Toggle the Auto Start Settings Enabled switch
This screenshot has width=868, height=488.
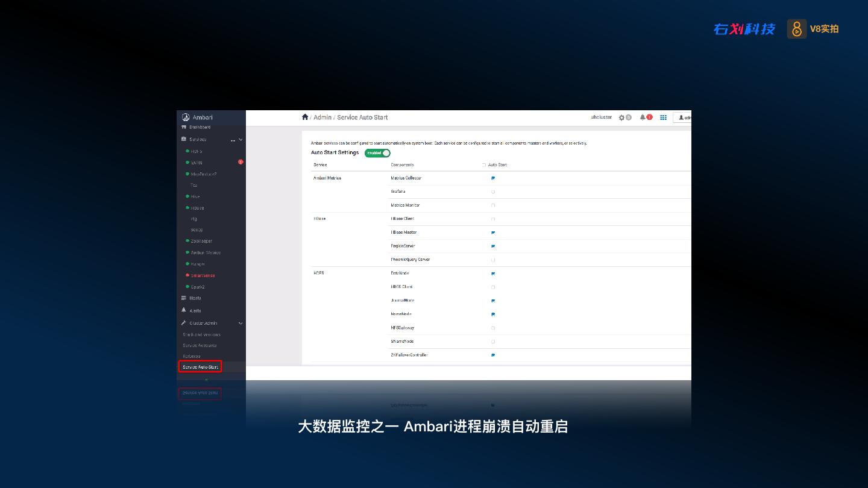coord(377,153)
